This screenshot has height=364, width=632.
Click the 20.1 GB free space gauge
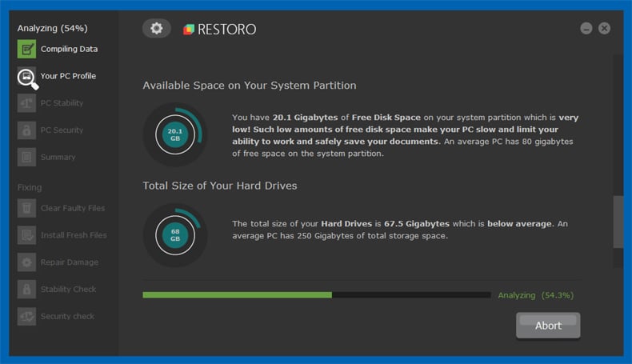[175, 134]
